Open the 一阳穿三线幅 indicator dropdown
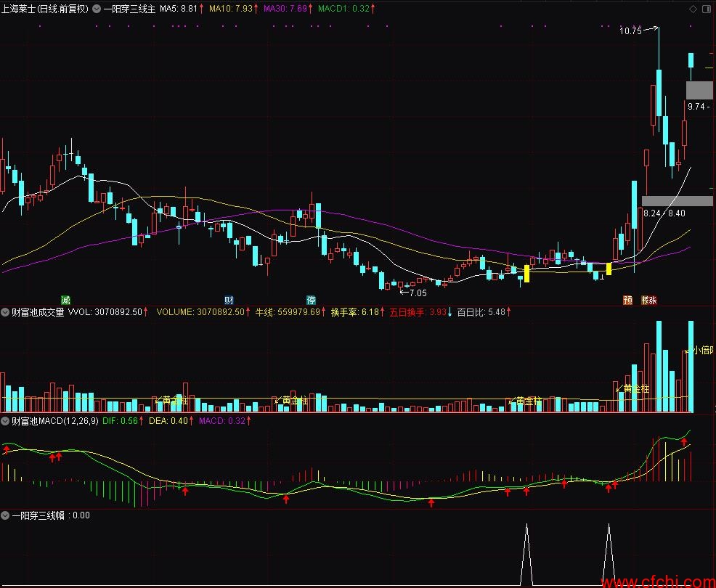 pos(5,515)
